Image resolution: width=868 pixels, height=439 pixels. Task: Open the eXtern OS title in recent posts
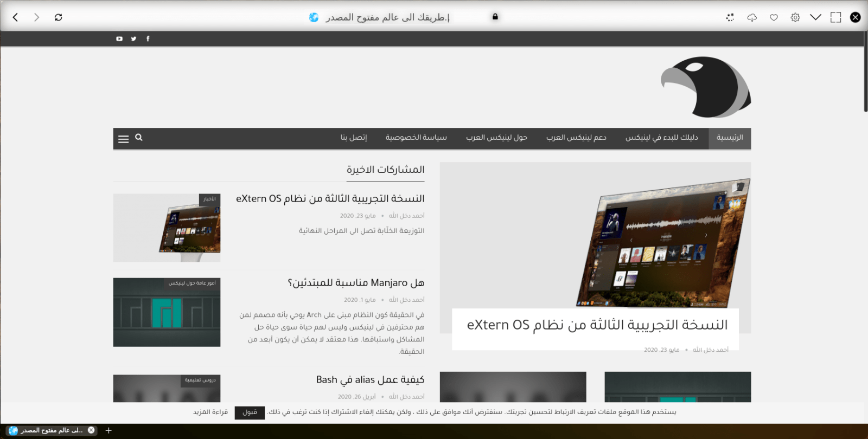(330, 199)
